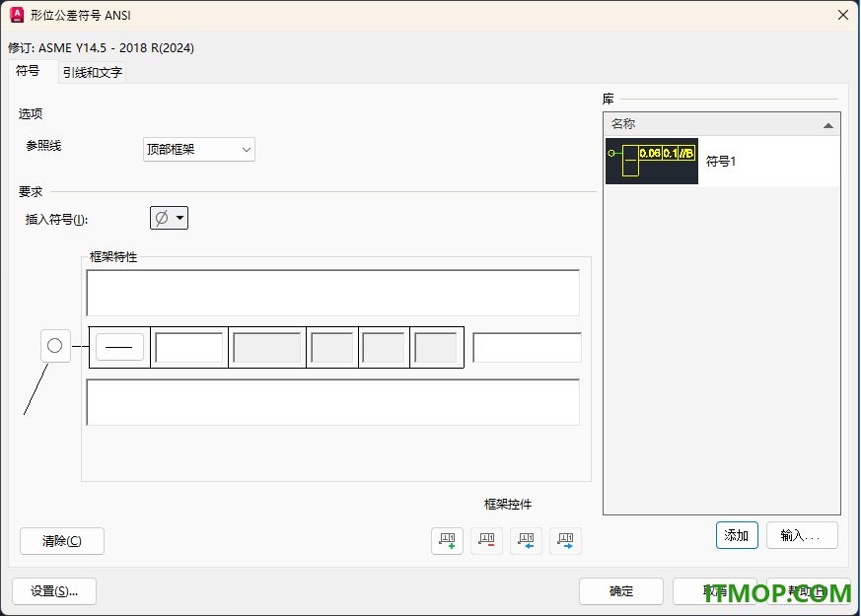This screenshot has width=861, height=616.
Task: Click the 名称 column header
Action: (x=722, y=124)
